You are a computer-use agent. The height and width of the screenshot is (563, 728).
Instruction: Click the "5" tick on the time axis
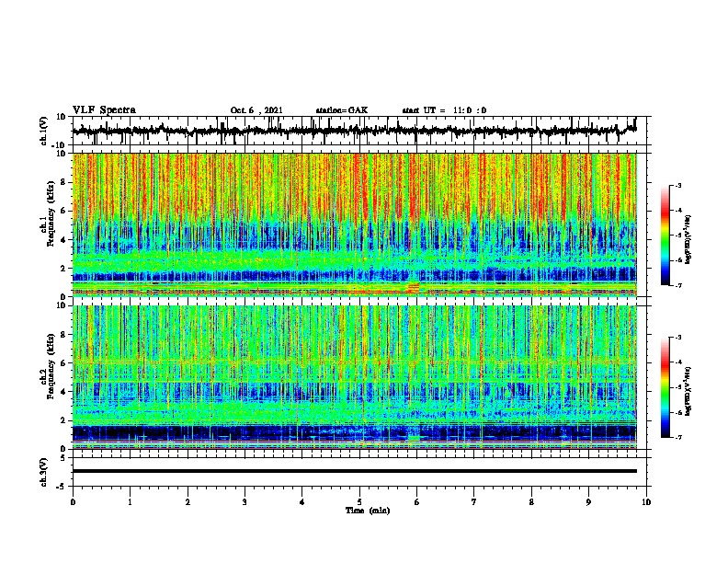(x=359, y=502)
